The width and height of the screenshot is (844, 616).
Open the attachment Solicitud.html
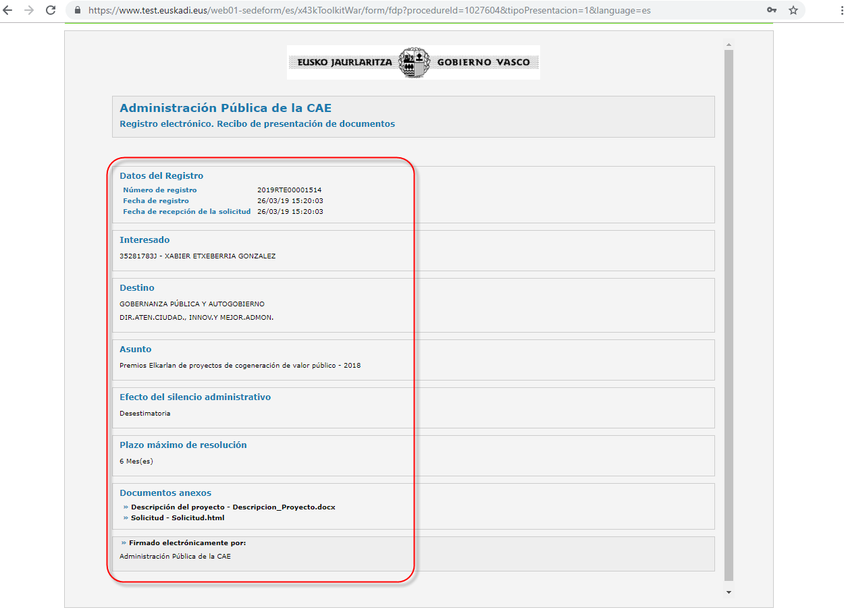pyautogui.click(x=178, y=517)
